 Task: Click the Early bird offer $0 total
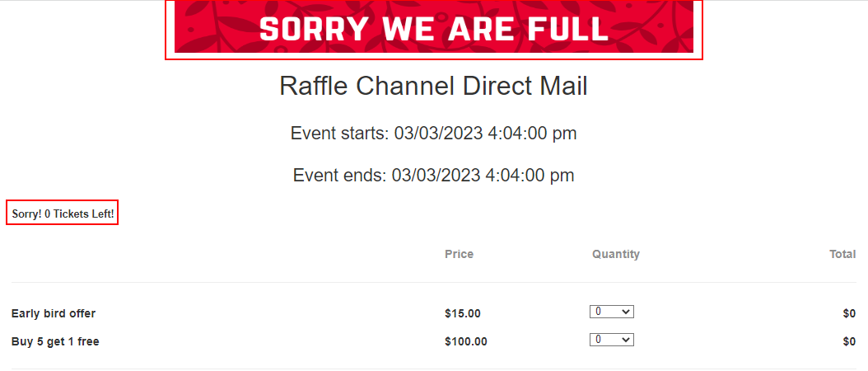(849, 314)
